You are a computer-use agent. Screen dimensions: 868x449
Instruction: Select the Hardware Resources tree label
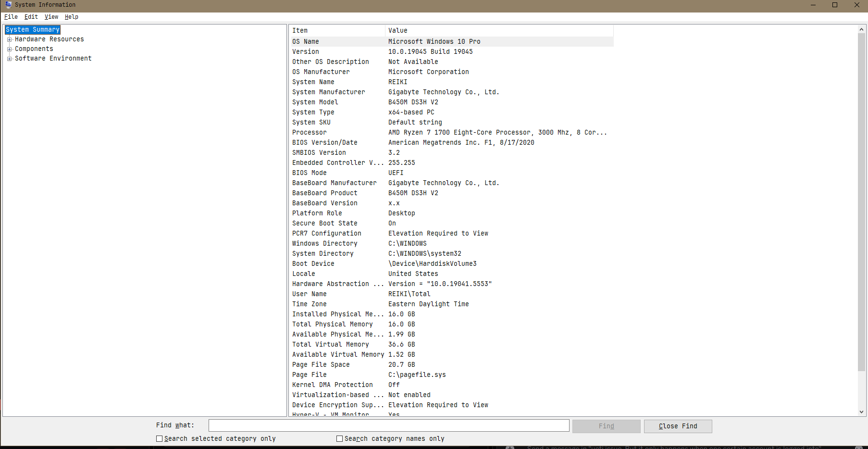[x=50, y=39]
